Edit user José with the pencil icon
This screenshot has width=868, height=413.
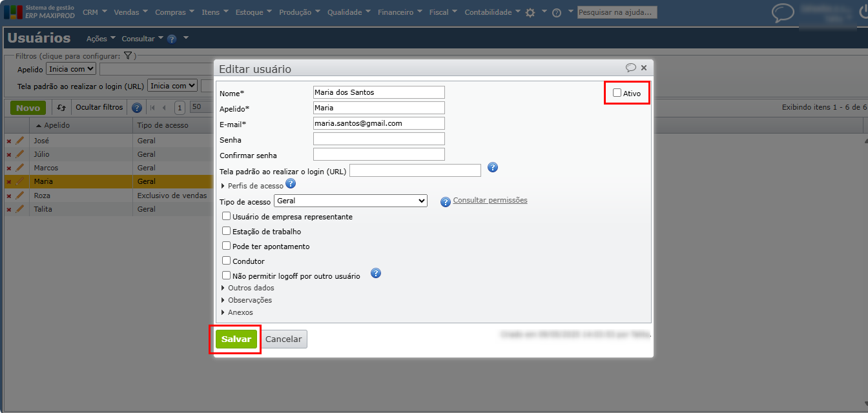coord(20,140)
